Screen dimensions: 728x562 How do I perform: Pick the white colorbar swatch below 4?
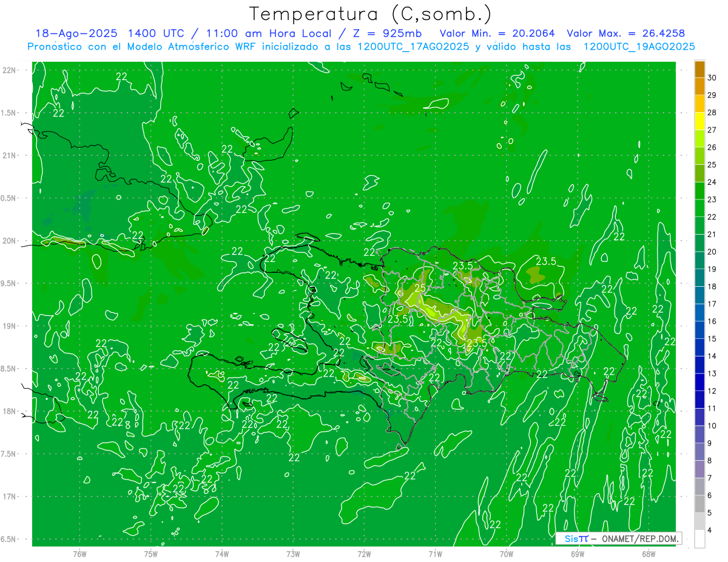tap(699, 539)
